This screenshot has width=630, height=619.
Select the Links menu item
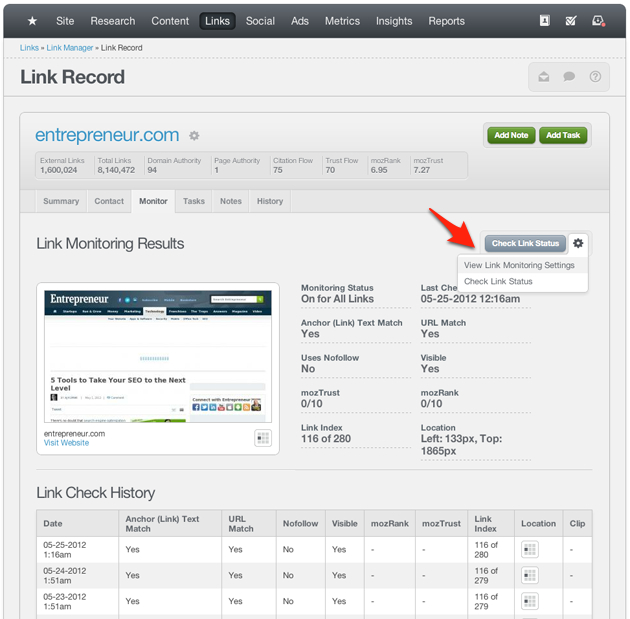click(x=217, y=21)
